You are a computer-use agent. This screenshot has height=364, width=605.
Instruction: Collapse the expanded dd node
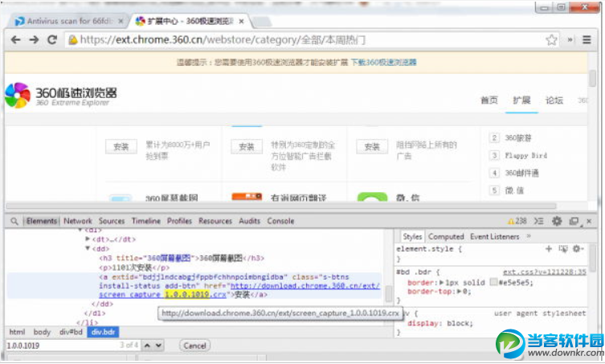tap(88, 248)
